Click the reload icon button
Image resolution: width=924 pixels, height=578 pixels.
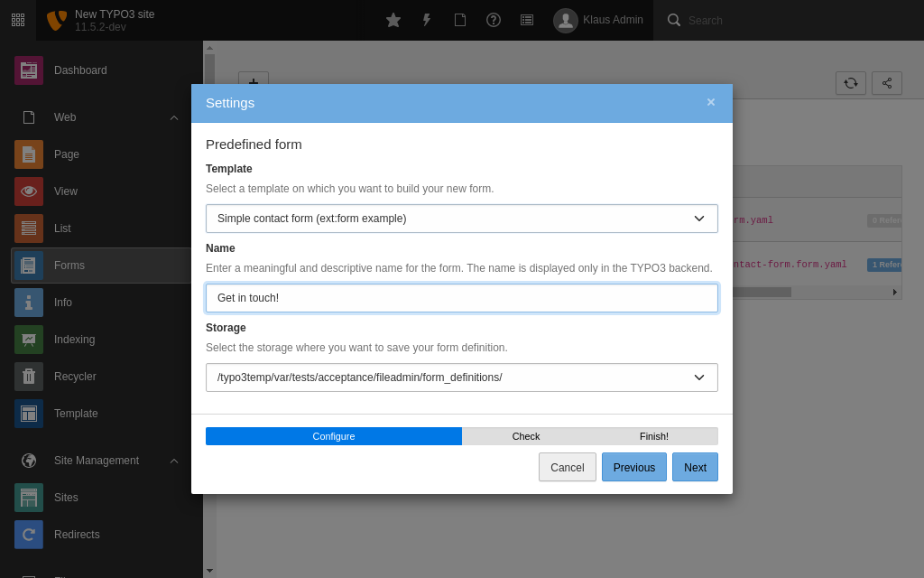click(x=851, y=83)
